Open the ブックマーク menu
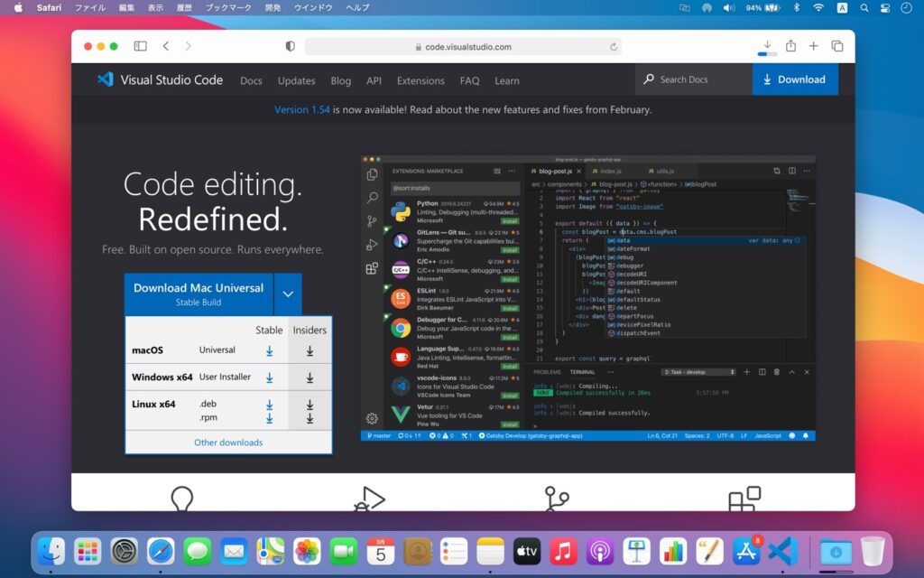 228,7
